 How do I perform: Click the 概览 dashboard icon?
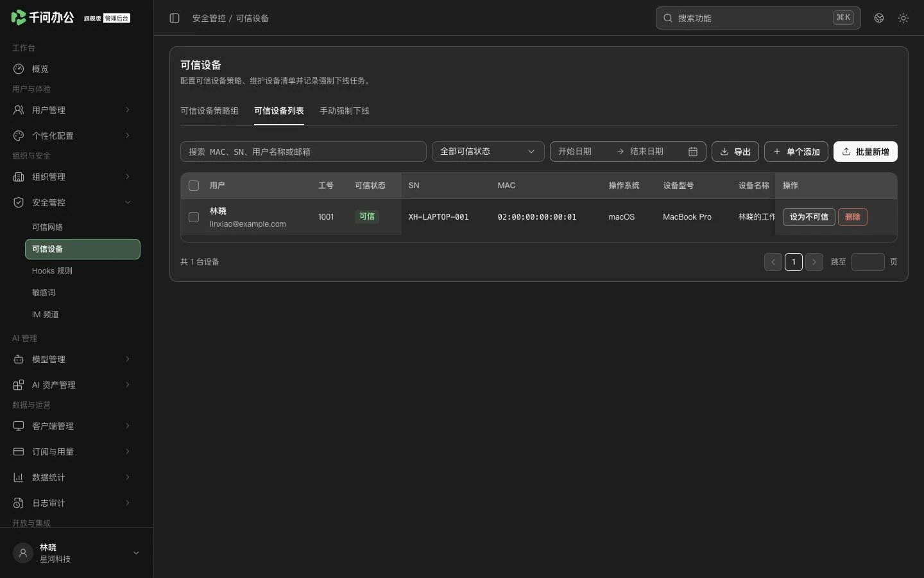(19, 69)
